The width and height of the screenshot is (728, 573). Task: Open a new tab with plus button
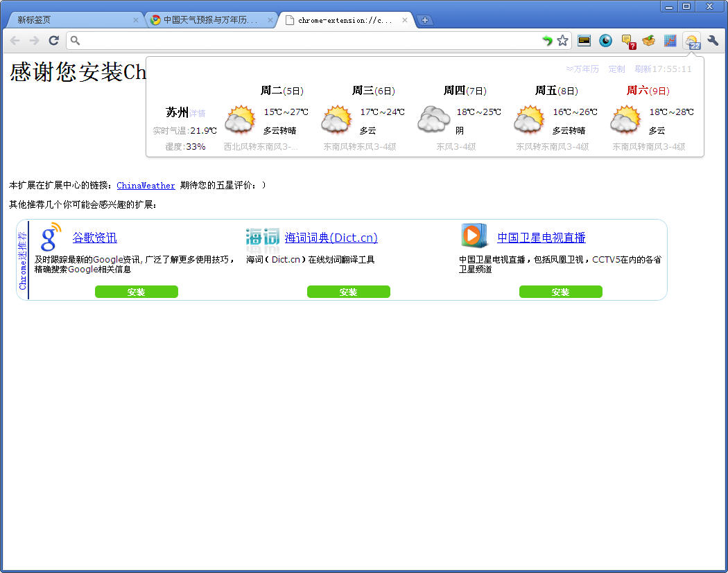pyautogui.click(x=424, y=20)
